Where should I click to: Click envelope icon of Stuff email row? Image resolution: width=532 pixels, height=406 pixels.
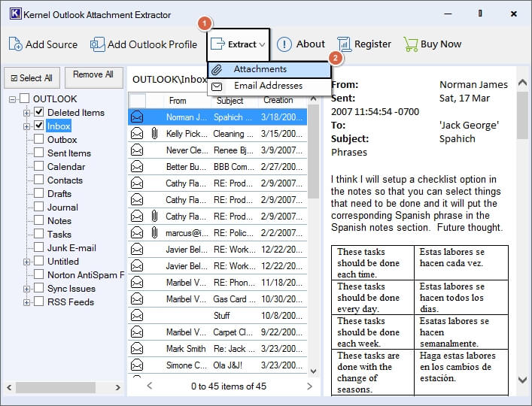click(137, 316)
